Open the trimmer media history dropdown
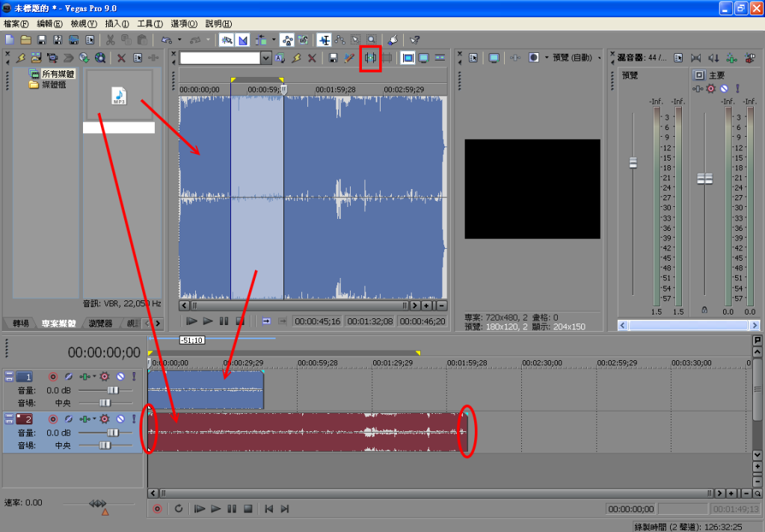Screen dimensions: 765x532 (265, 58)
